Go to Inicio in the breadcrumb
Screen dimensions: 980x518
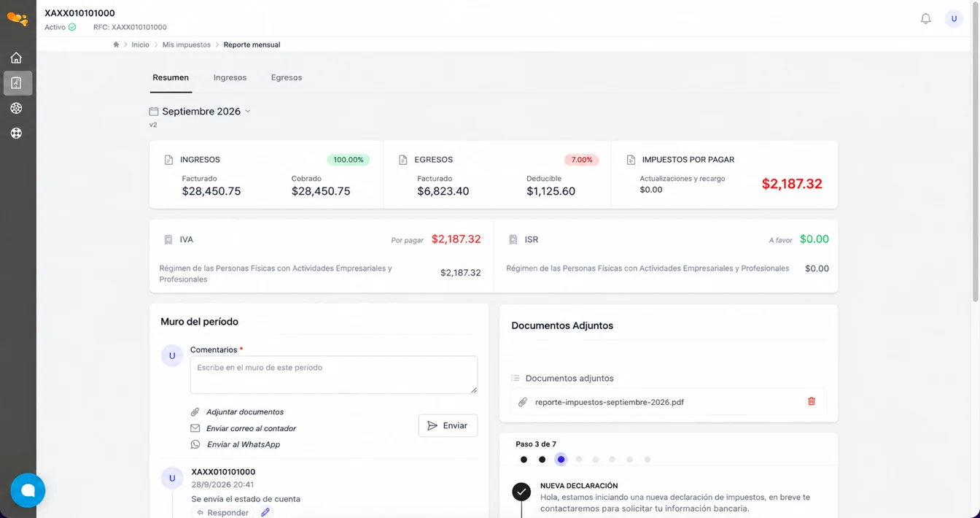tap(140, 45)
